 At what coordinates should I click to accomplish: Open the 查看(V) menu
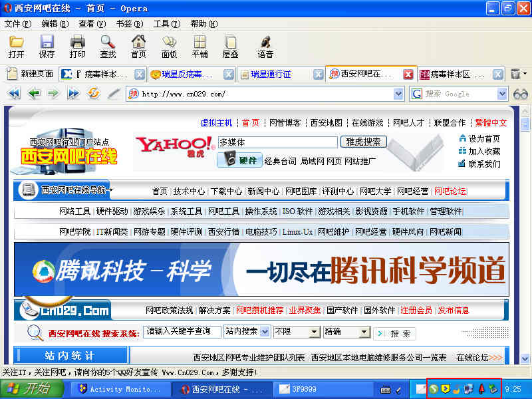pyautogui.click(x=92, y=24)
